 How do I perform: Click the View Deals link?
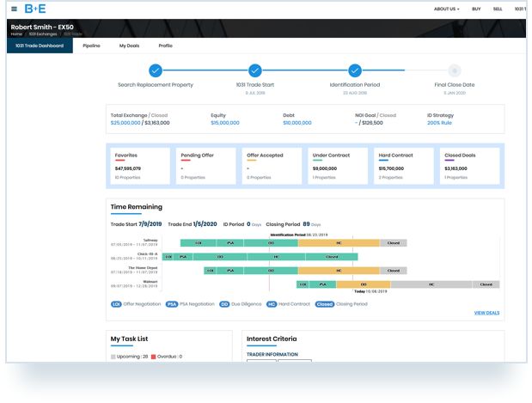point(486,313)
